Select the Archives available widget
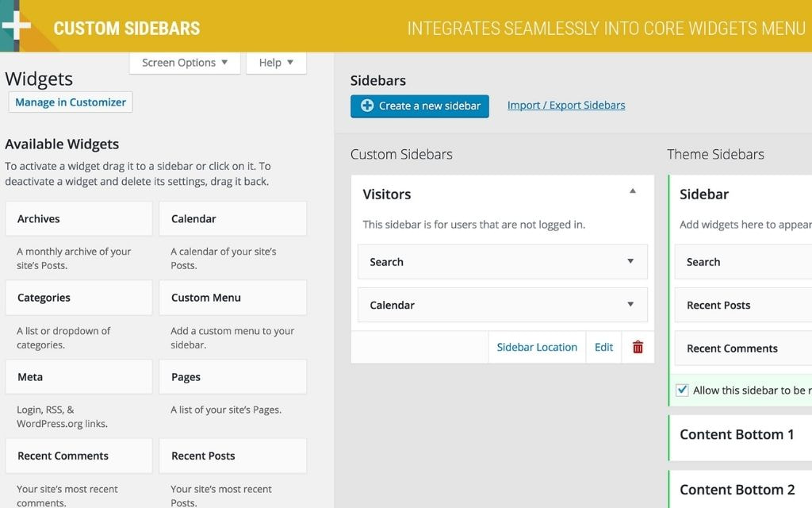812x508 pixels. click(79, 218)
